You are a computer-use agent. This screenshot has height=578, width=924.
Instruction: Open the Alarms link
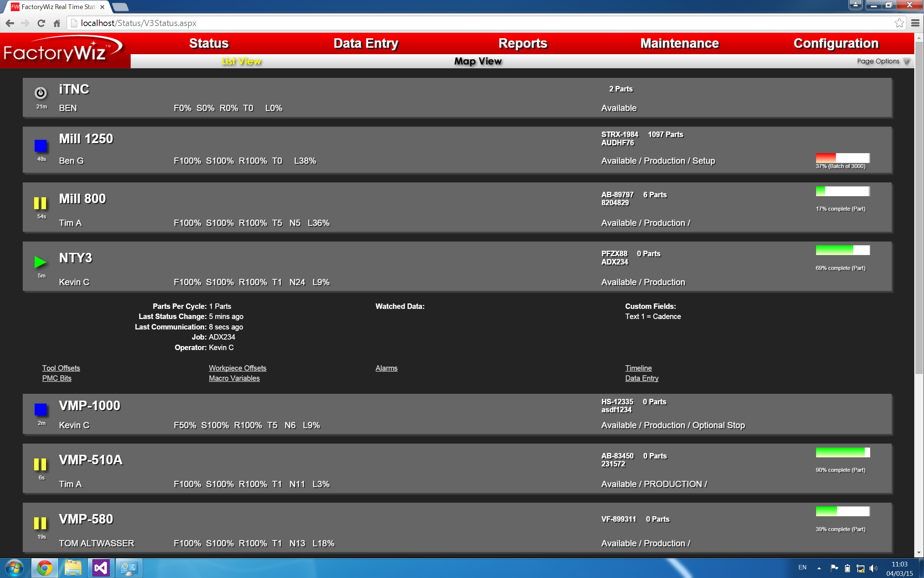point(387,368)
